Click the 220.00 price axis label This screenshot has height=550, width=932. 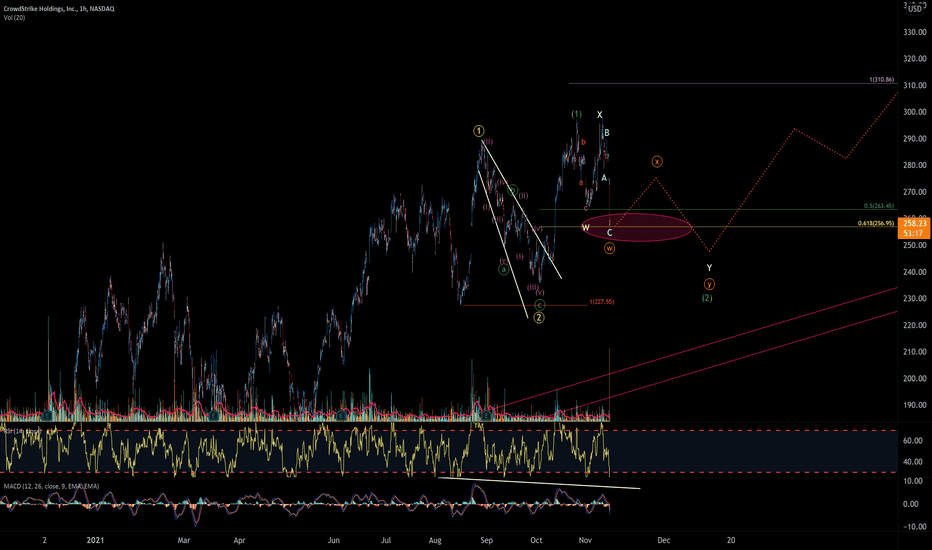(914, 325)
